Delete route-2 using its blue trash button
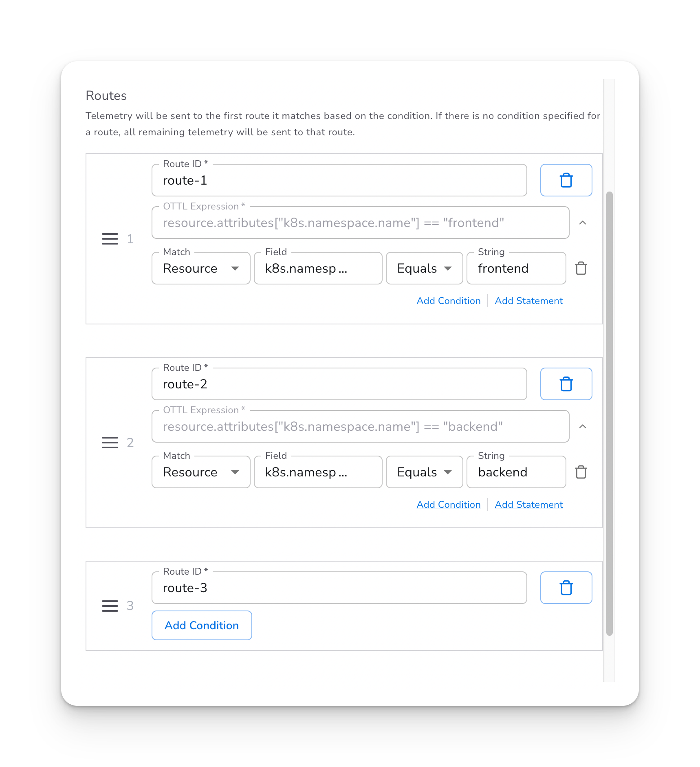Screen dimensions: 700x767 coord(566,384)
